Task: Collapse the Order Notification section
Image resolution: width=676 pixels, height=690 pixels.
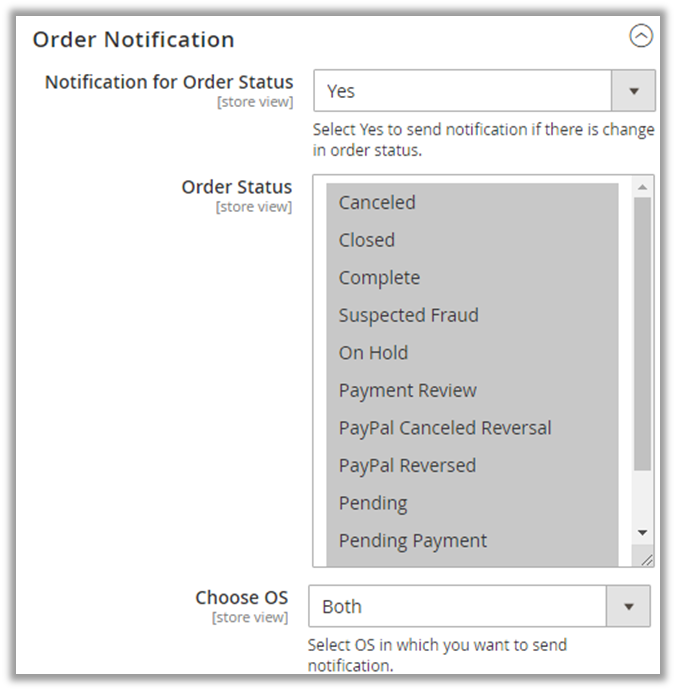Action: coord(640,37)
